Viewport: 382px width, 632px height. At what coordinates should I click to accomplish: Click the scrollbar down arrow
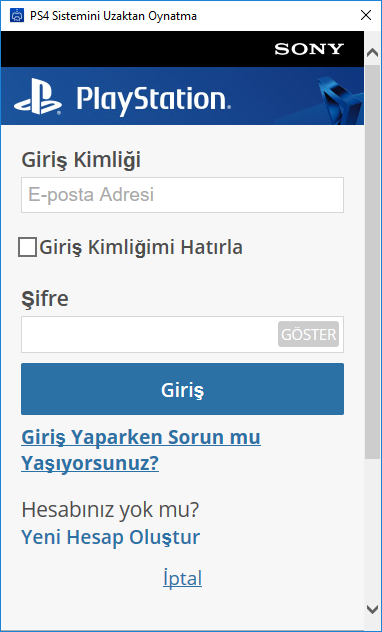click(373, 608)
